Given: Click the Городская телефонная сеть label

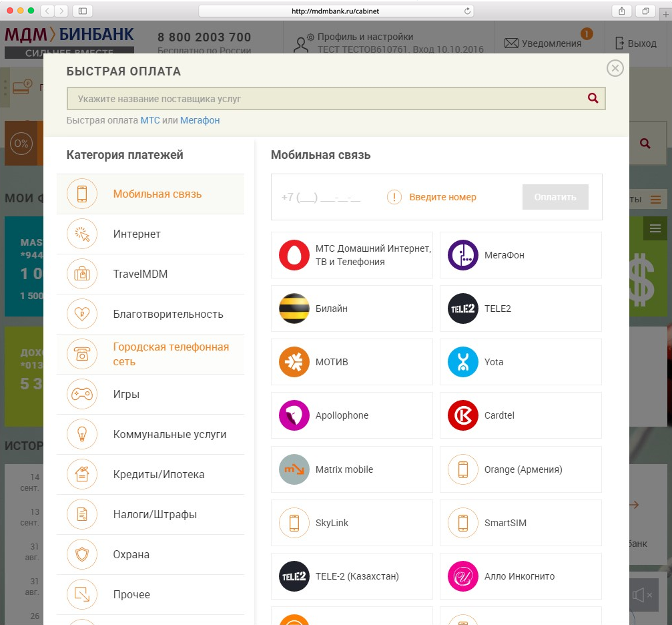Looking at the screenshot, I should (171, 354).
